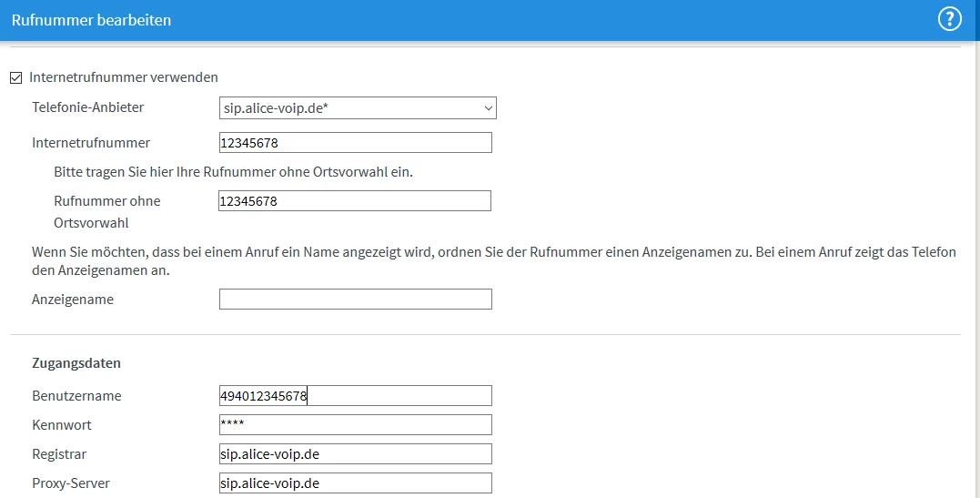Click the Benutzername label
Viewport: 980px width, 498px height.
[x=76, y=396]
